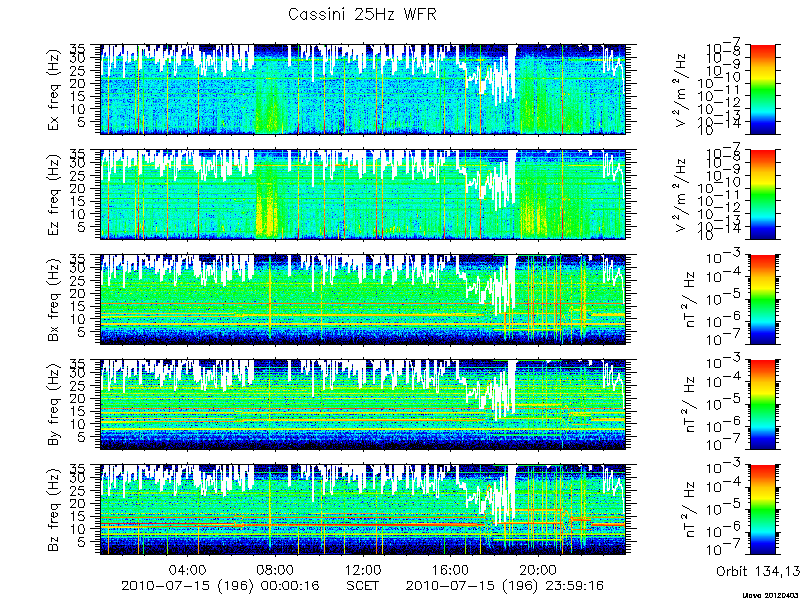Image resolution: width=800 pixels, height=600 pixels.
Task: Click the "08:00" time tick label
Action: tap(275, 570)
